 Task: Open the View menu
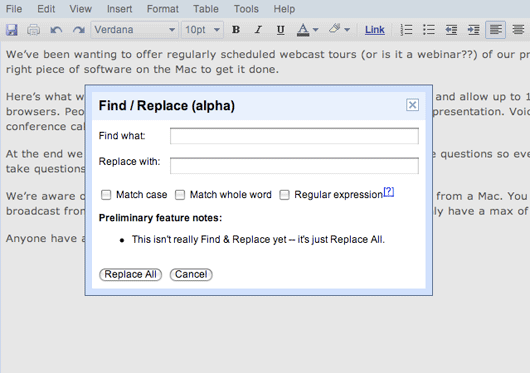pyautogui.click(x=80, y=9)
